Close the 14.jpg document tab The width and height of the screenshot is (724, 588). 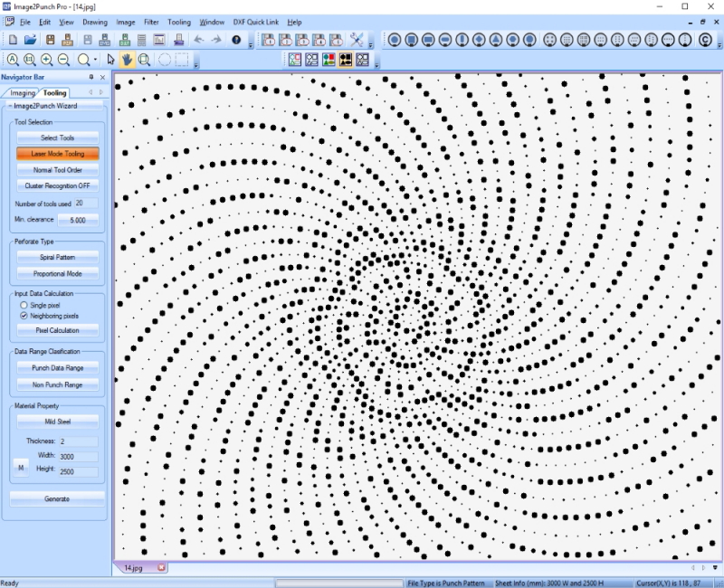161,568
